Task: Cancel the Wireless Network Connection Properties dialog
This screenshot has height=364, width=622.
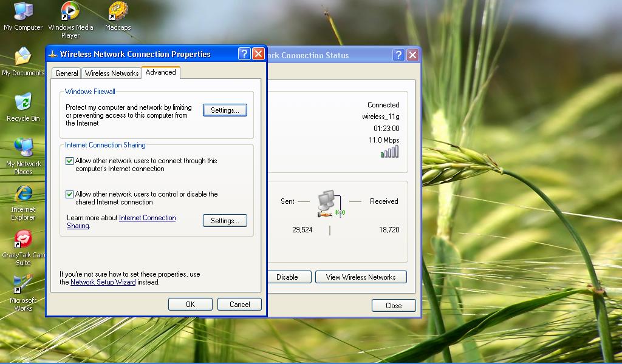Action: tap(239, 304)
